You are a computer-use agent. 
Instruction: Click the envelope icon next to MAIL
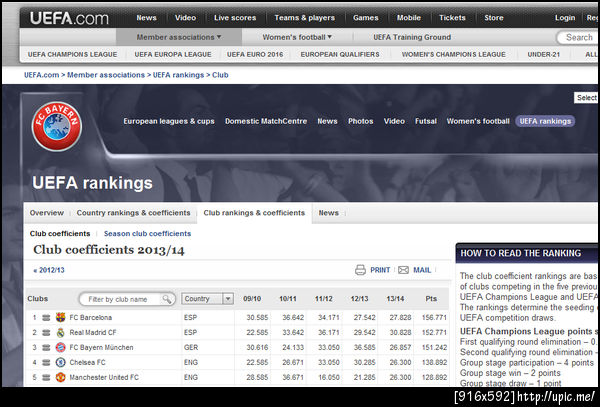(403, 270)
